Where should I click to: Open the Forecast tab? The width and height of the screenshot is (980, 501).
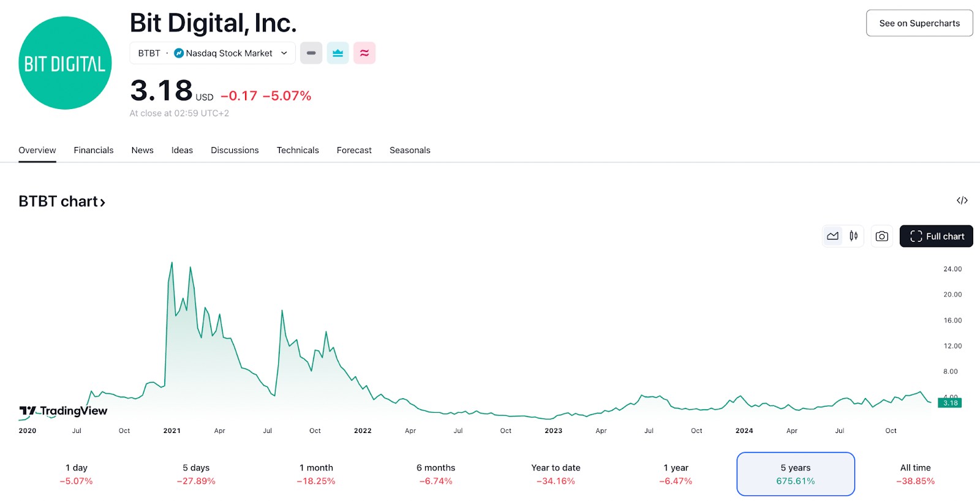[x=354, y=150]
